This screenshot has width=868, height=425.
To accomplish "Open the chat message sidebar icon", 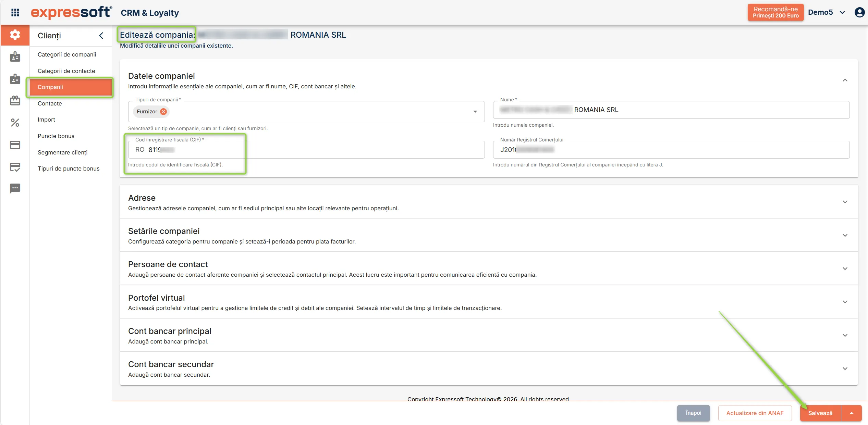I will [15, 188].
